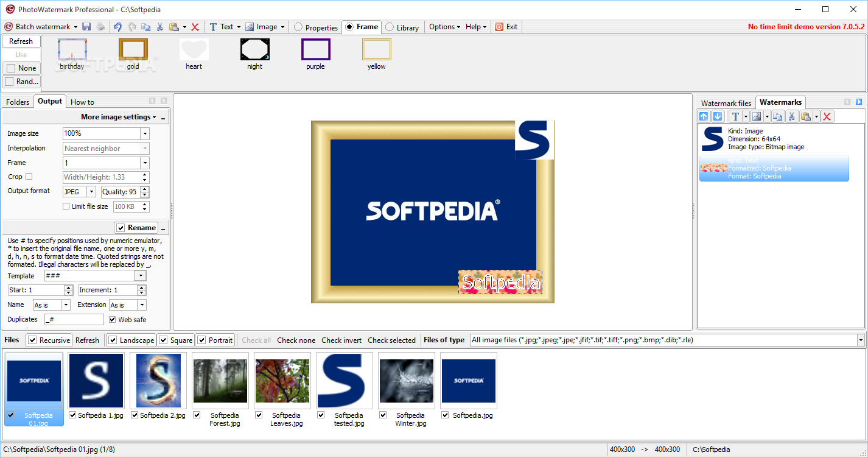Screen dimensions: 868x458
Task: Click the Copy icon in the main toolbar
Action: coord(146,27)
